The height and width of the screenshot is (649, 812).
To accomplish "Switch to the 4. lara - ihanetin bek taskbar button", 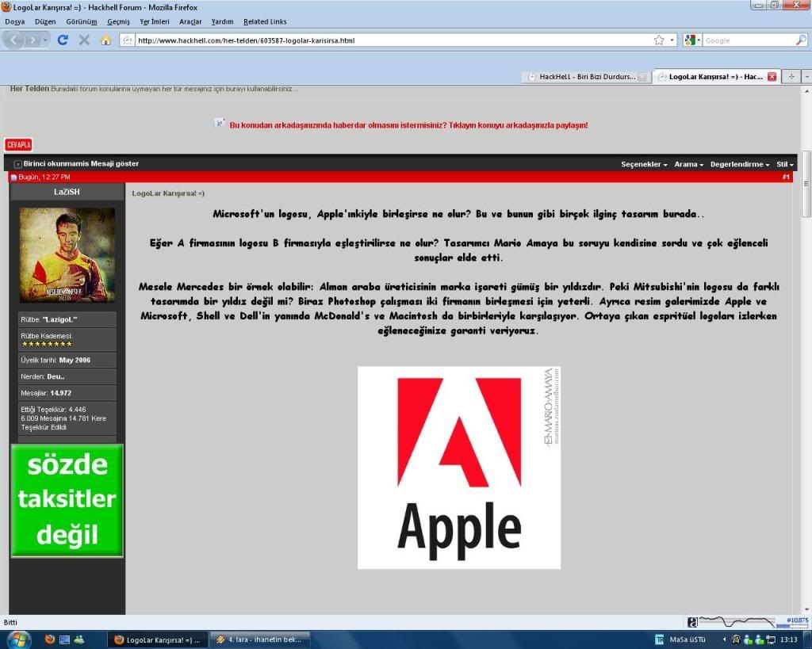I will pyautogui.click(x=260, y=639).
